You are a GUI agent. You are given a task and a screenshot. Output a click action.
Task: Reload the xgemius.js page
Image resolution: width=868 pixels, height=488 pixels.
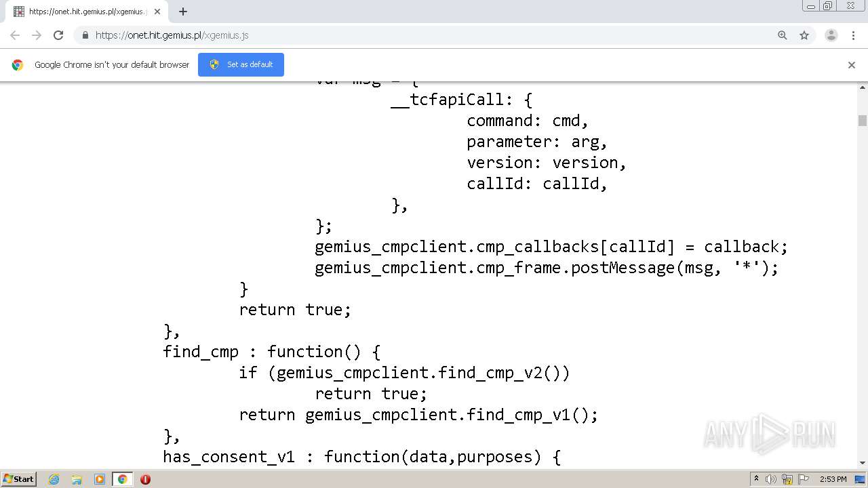point(58,35)
